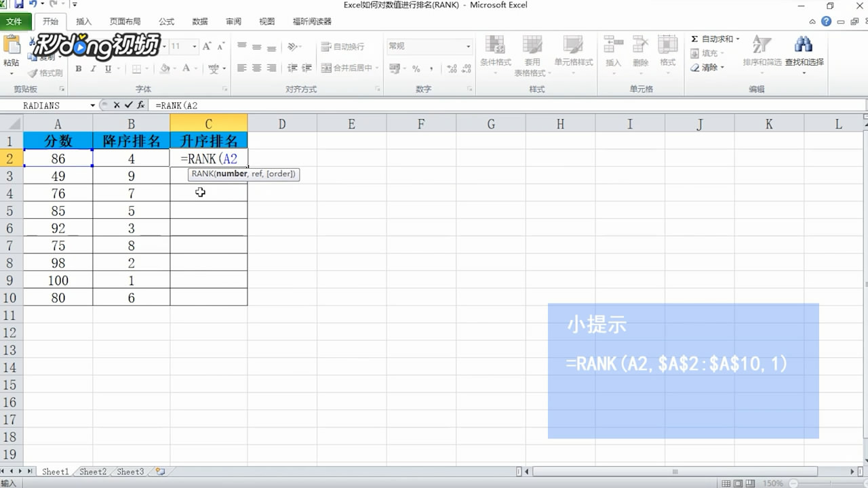The height and width of the screenshot is (488, 868).
Task: Click the insert cells 插入 icon
Action: tap(613, 44)
